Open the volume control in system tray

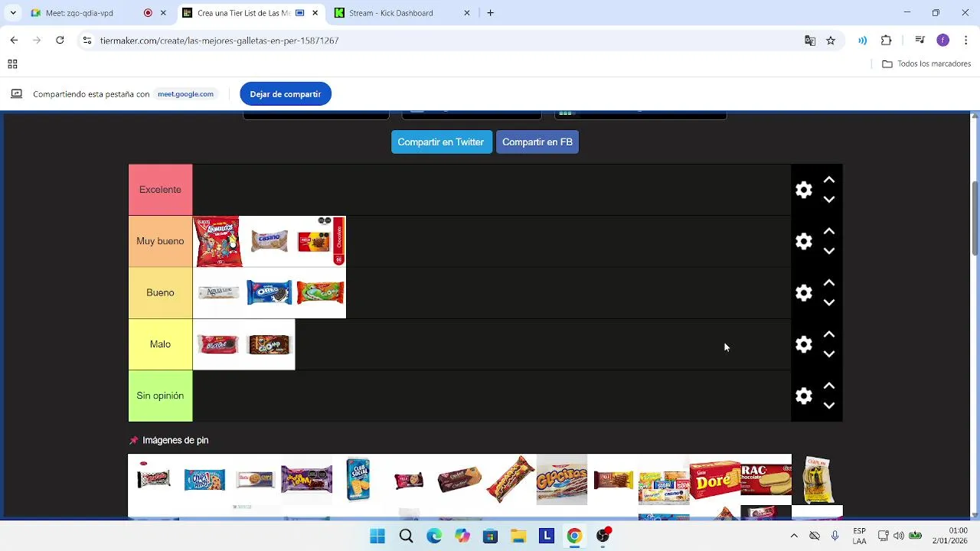pyautogui.click(x=898, y=536)
